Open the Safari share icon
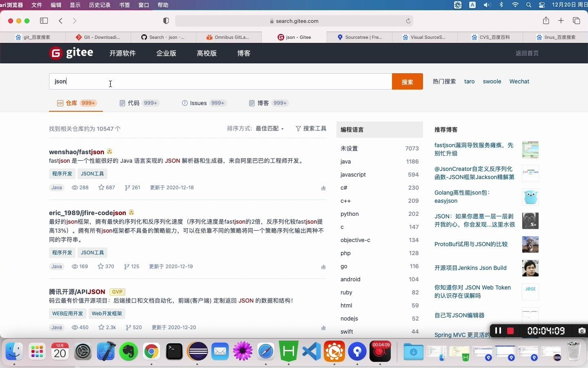Screen dimensions: 588x368 click(x=546, y=20)
